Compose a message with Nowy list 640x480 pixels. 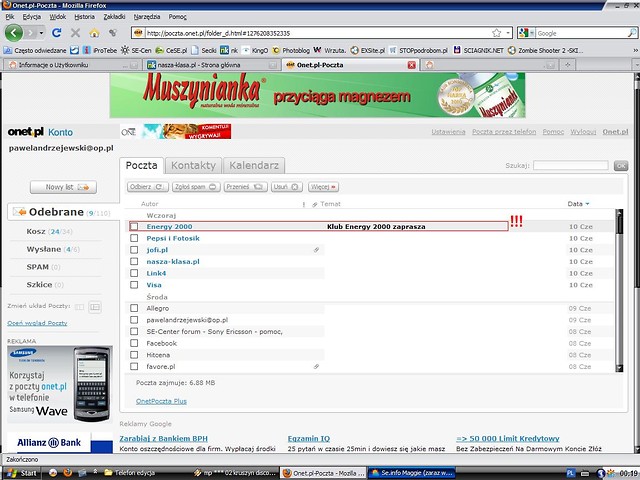tap(63, 187)
